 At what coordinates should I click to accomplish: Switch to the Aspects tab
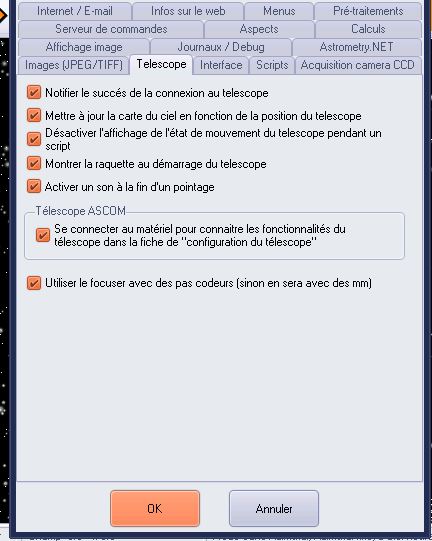coord(259,29)
